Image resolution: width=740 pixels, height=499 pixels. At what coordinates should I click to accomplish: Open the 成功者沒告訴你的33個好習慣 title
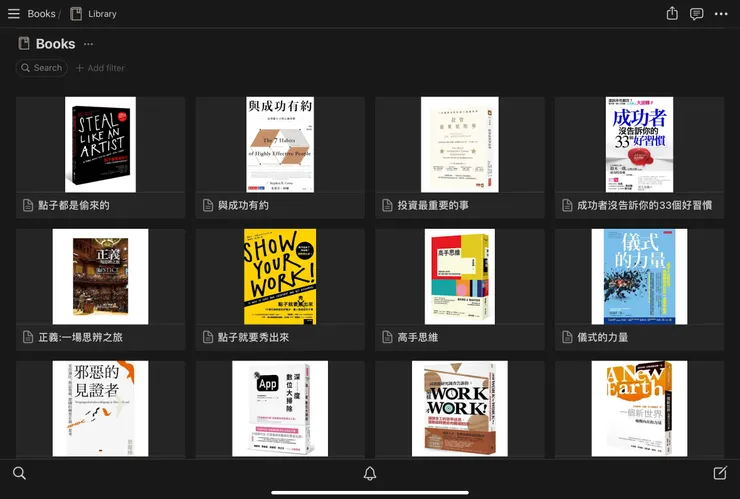tap(644, 205)
